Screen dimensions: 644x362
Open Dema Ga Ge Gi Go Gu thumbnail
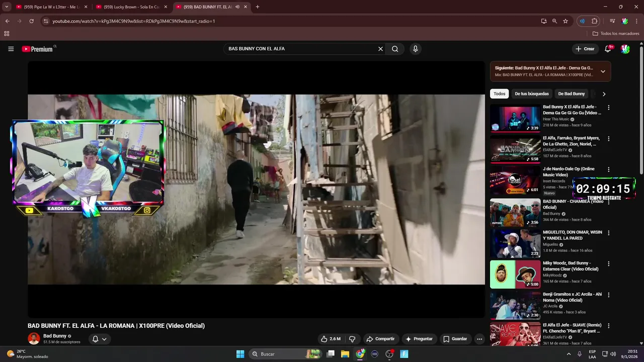515,118
